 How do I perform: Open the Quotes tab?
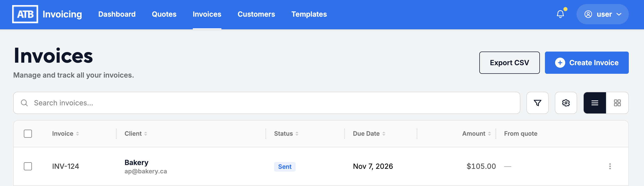pos(164,14)
